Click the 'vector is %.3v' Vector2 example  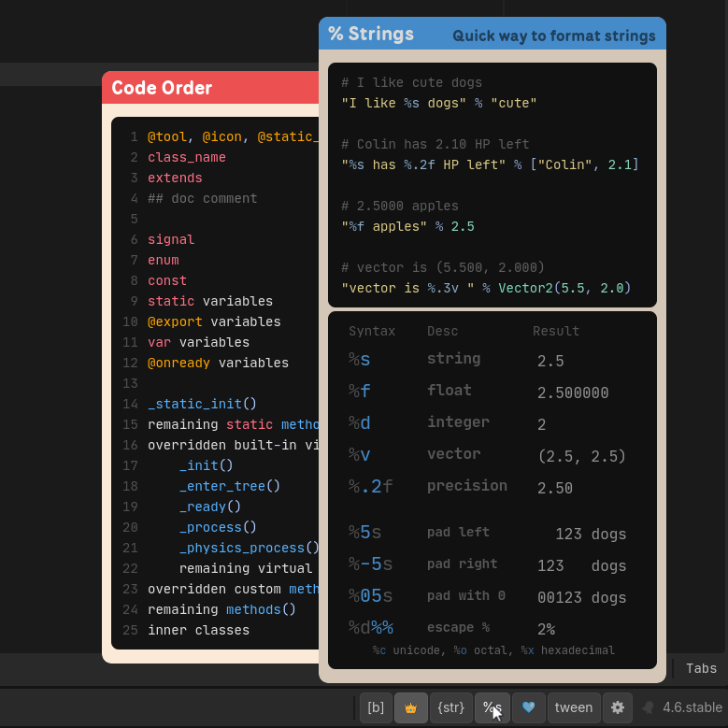pos(486,289)
